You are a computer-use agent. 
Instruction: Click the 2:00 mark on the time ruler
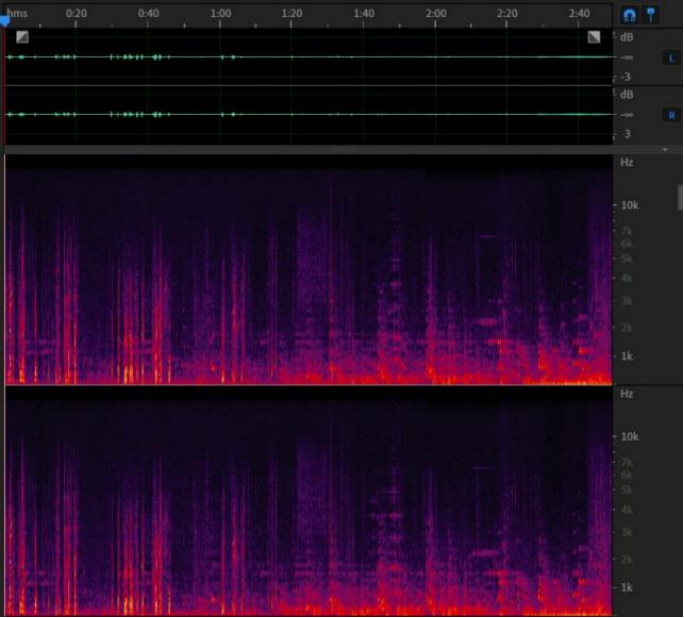coord(436,13)
